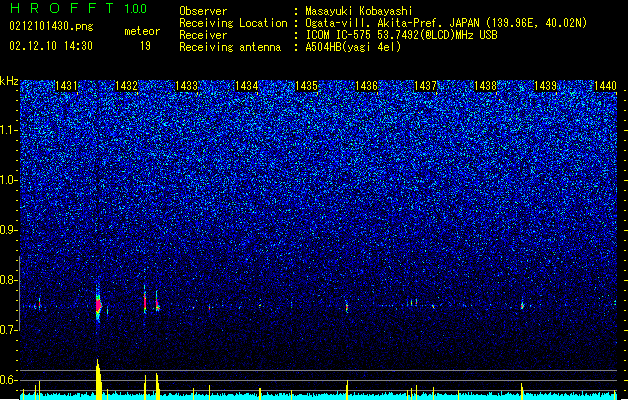The image size is (629, 400).
Task: Click the 1433 time marker
Action: pyautogui.click(x=187, y=86)
